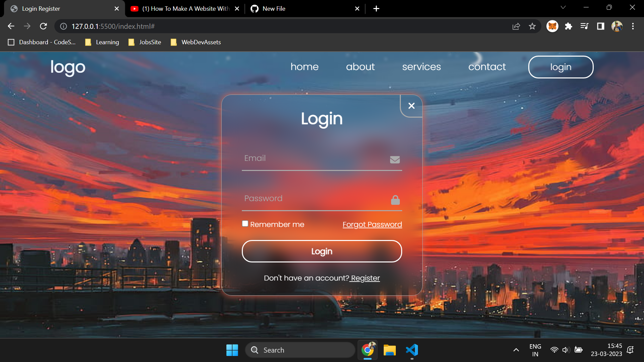644x362 pixels.
Task: Open the Extensions puzzle icon
Action: (569, 26)
